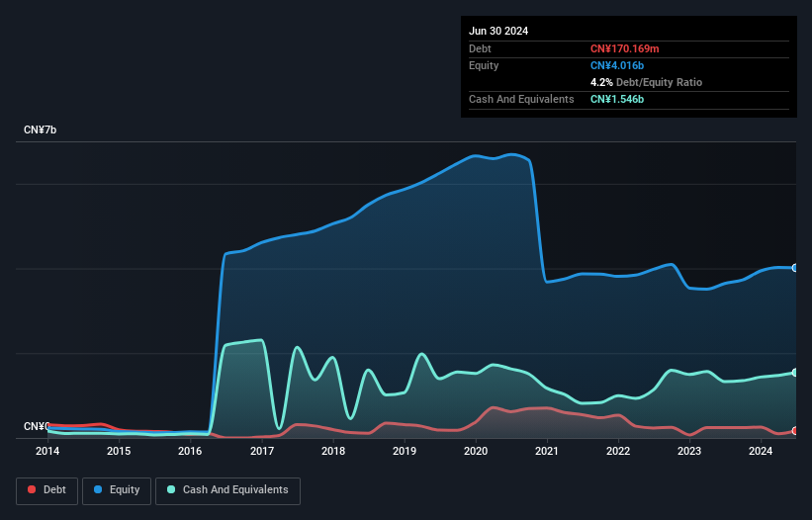Viewport: 812px width, 520px height.
Task: Toggle the Debt series legend button
Action: click(x=46, y=490)
